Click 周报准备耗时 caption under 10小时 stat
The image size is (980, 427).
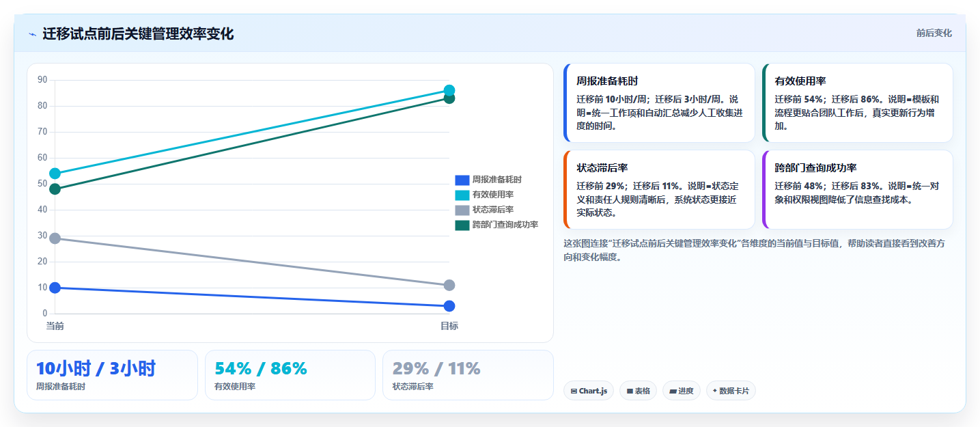(x=61, y=387)
